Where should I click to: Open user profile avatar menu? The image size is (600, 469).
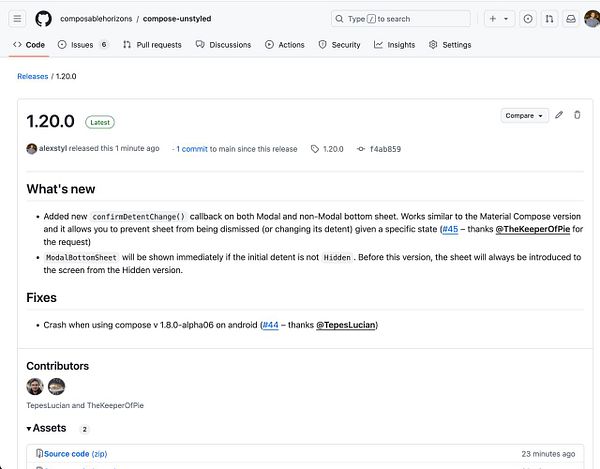590,19
